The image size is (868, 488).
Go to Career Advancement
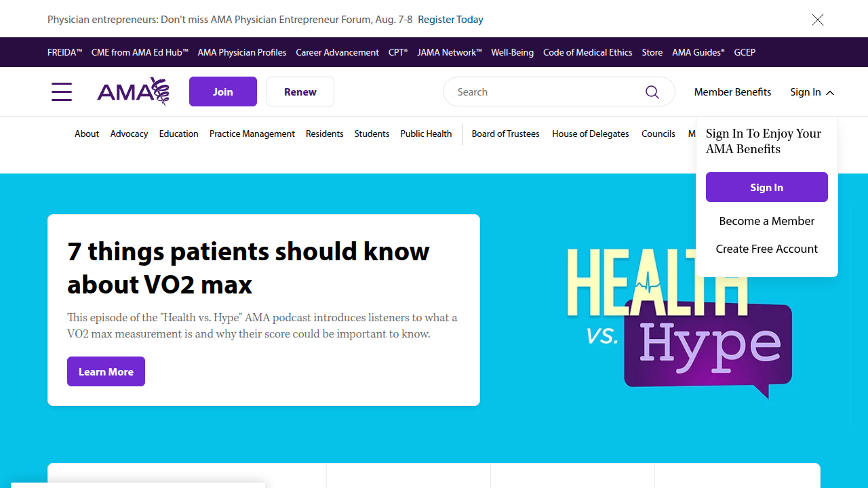point(337,52)
